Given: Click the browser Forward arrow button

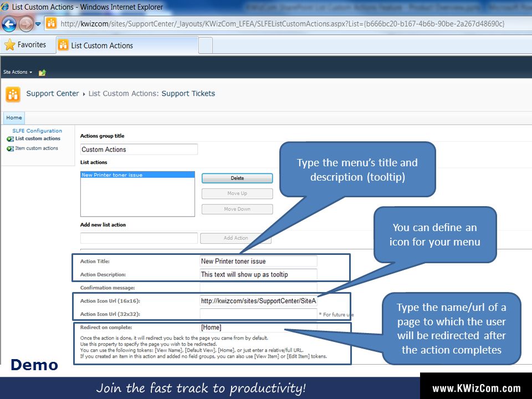Looking at the screenshot, I should 26,24.
